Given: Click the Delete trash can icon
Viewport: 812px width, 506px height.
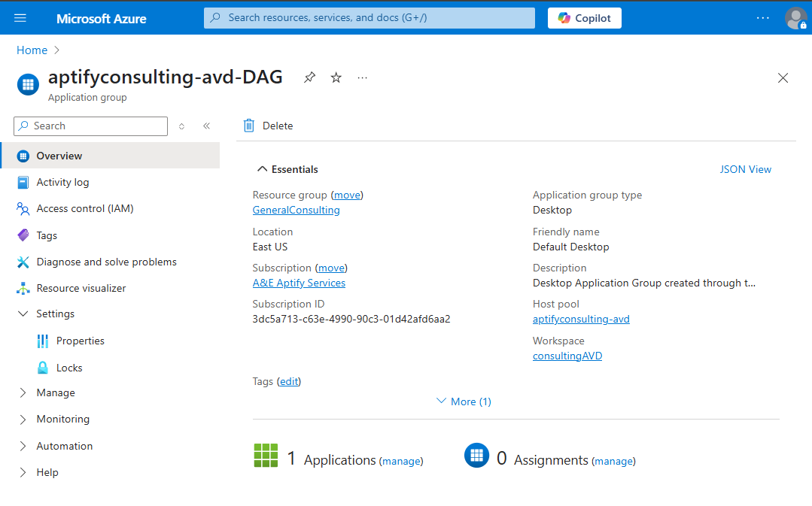Looking at the screenshot, I should tap(249, 126).
